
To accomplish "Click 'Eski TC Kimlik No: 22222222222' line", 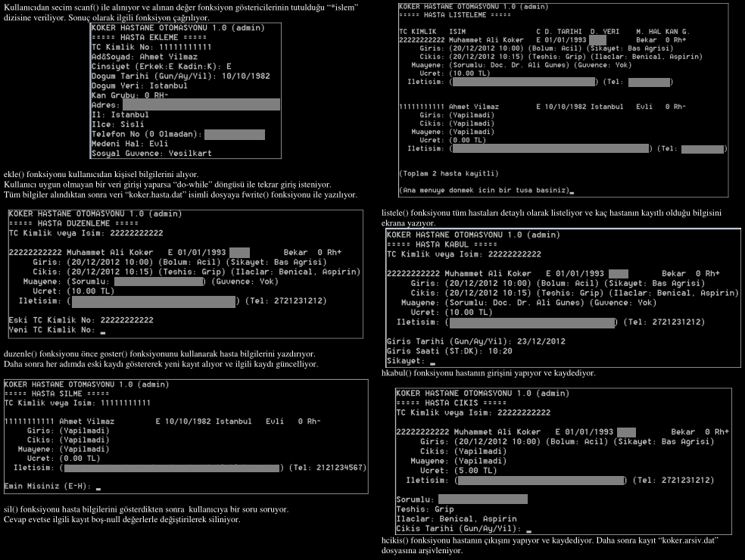I will click(x=81, y=320).
